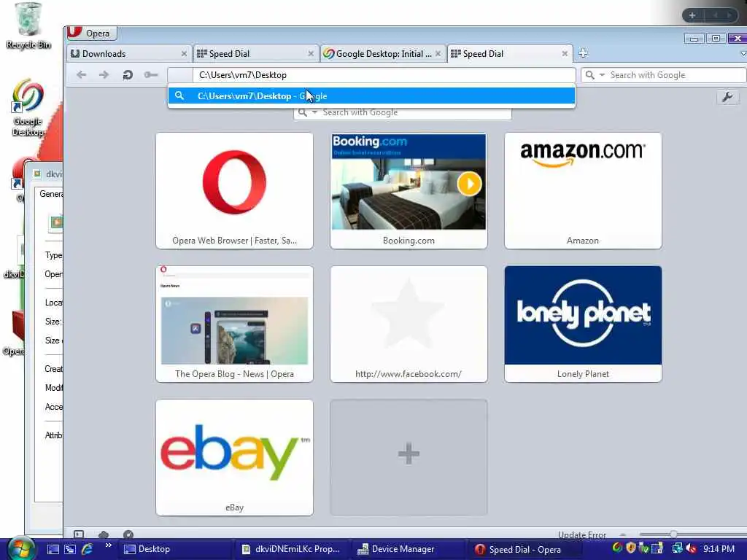The width and height of the screenshot is (747, 560).
Task: Click the Opera Link cloud status icon
Action: (x=104, y=534)
